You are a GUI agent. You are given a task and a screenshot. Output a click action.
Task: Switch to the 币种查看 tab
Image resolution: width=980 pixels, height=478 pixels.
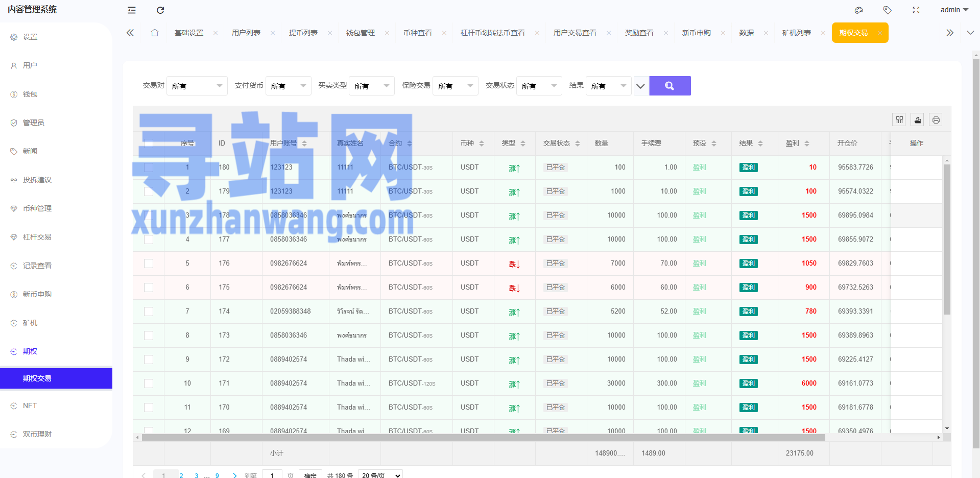pos(418,33)
